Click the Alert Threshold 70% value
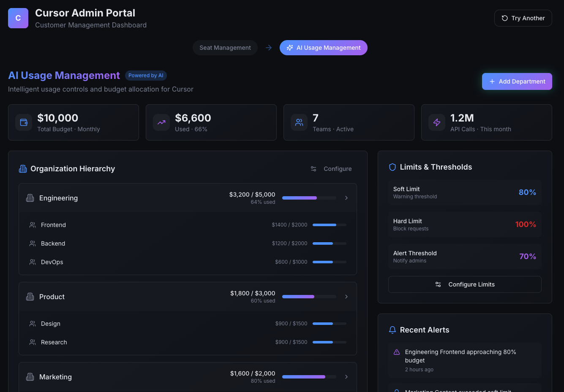Image resolution: width=564 pixels, height=392 pixels. click(x=528, y=257)
